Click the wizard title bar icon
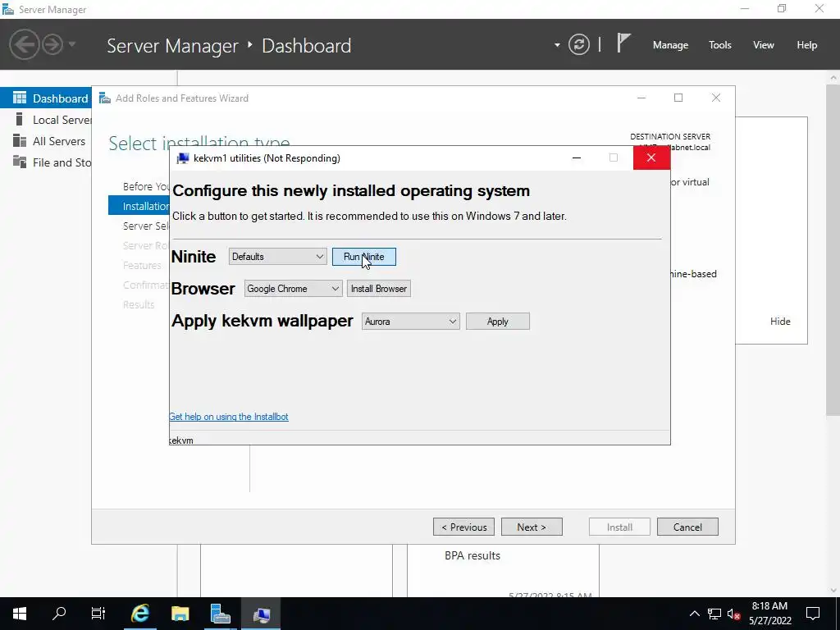This screenshot has width=840, height=630. pos(105,98)
